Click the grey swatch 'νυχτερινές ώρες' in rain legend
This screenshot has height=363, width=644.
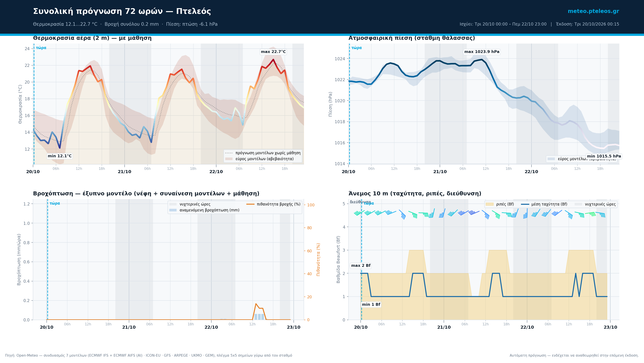[x=173, y=204]
